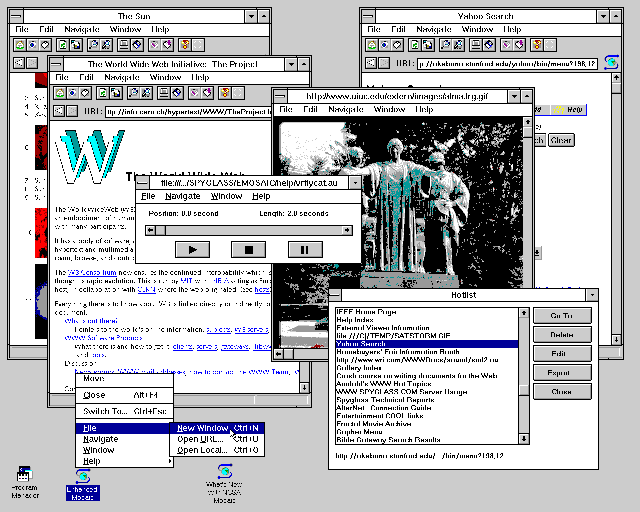The width and height of the screenshot is (640, 512).
Task: Click the Help question-mark icon in Yahoo Search toolbar
Action: [x=537, y=45]
